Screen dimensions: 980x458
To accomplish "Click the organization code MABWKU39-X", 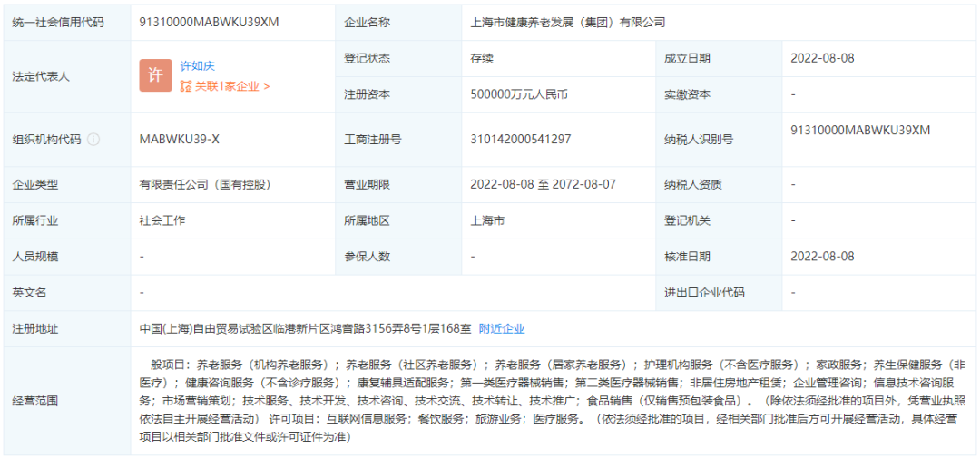I will [180, 139].
